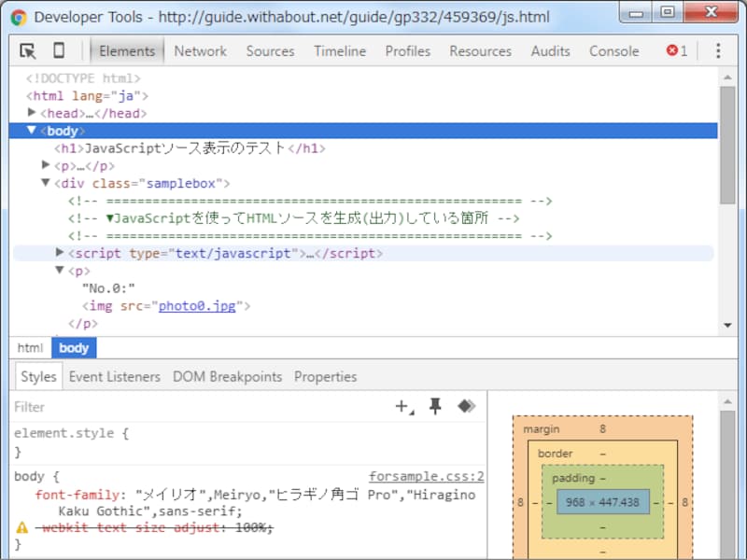
Task: Click the top margin value 8
Action: (x=602, y=429)
